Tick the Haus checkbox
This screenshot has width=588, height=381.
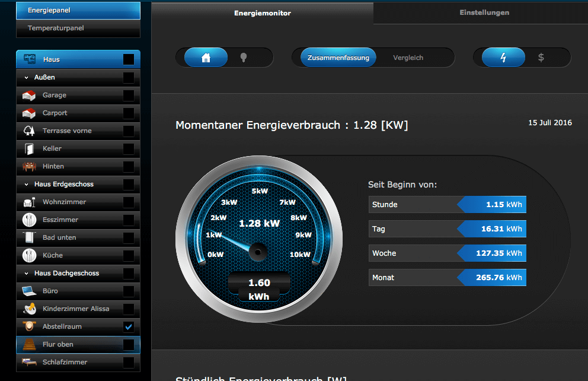pos(129,59)
